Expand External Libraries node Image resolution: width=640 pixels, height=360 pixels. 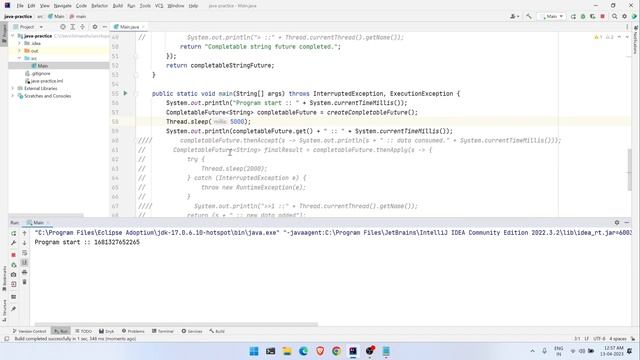(x=13, y=88)
